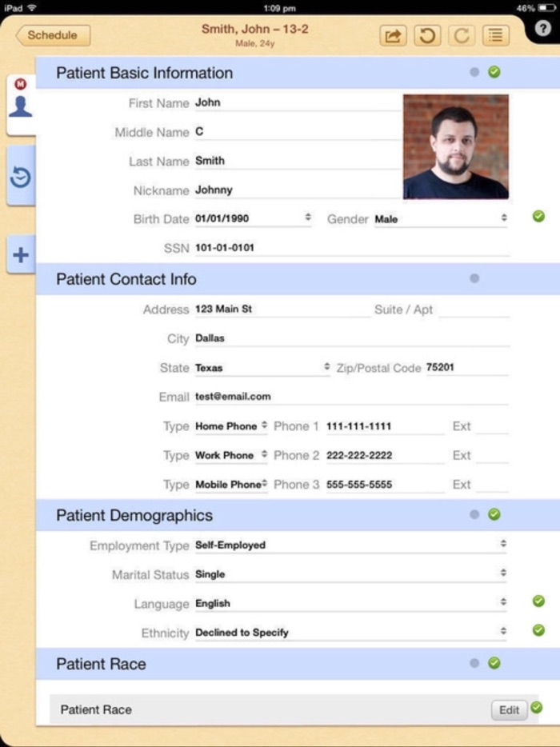The image size is (560, 747).
Task: Toggle green check in Patient Demographics header
Action: pos(494,514)
